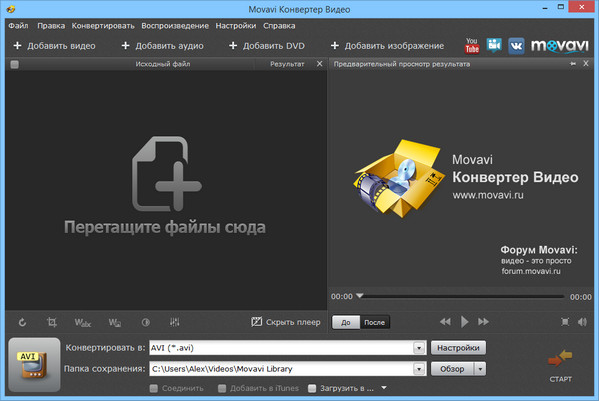Image resolution: width=599 pixels, height=401 pixels.
Task: Switch preview to До mode
Action: (346, 322)
